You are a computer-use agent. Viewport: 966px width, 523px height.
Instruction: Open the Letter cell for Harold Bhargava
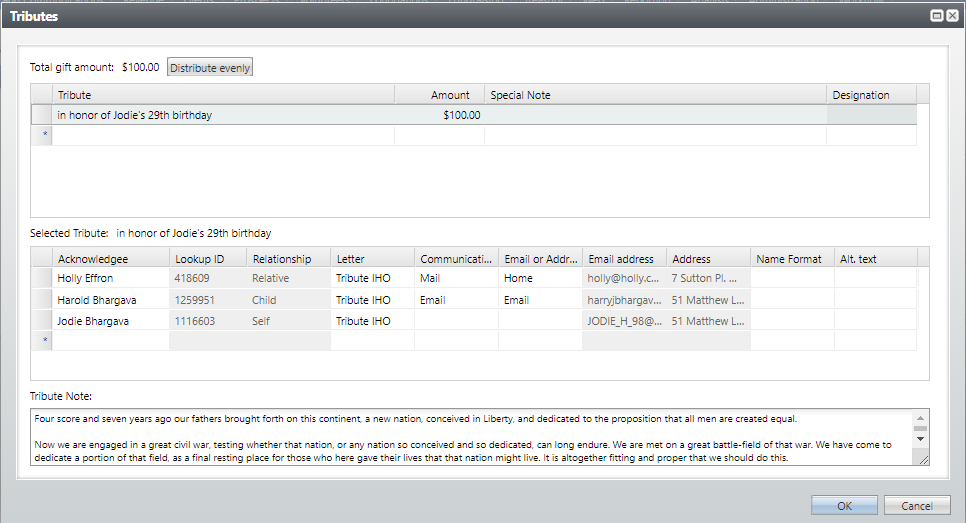click(x=372, y=300)
